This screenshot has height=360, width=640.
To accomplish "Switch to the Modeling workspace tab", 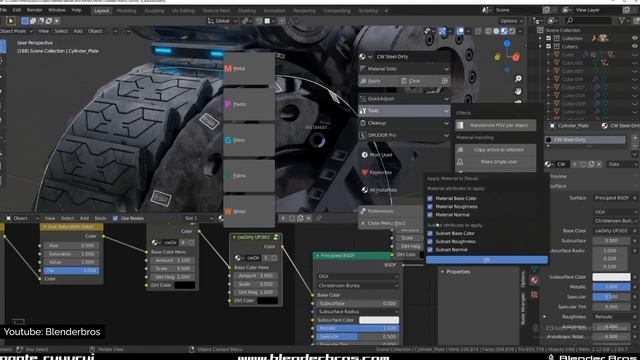I will pos(127,11).
